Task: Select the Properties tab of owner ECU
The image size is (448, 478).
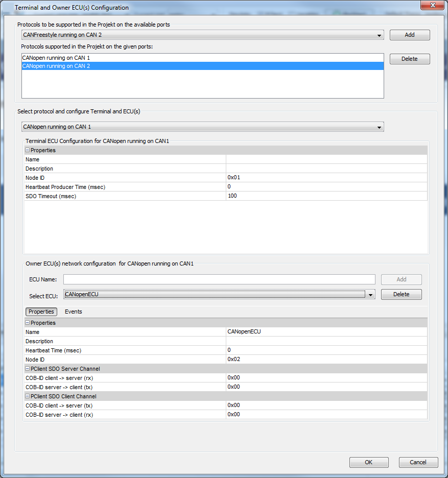Action: click(x=41, y=312)
